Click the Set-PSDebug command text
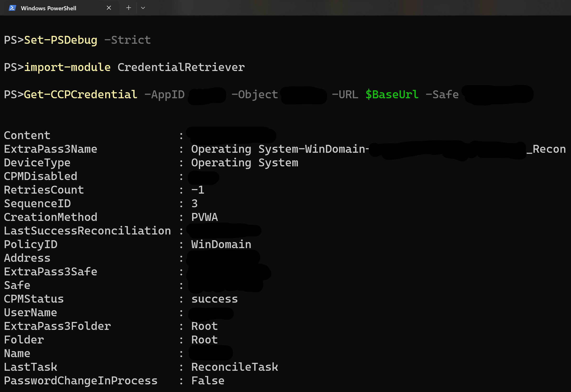Image resolution: width=571 pixels, height=392 pixels. click(60, 40)
